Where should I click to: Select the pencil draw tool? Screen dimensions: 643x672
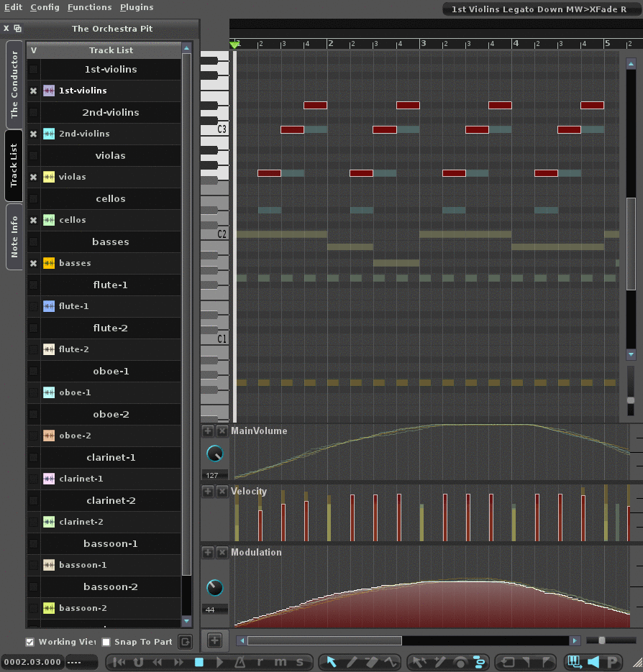[352, 662]
